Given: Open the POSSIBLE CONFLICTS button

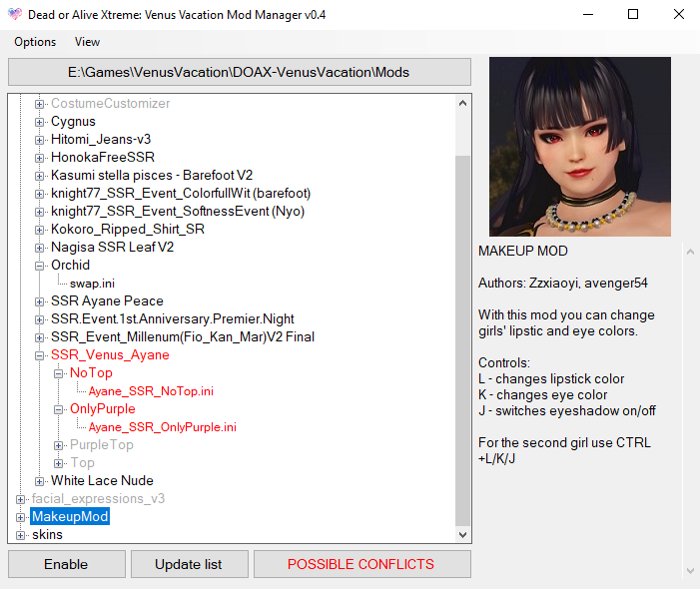Looking at the screenshot, I should tap(362, 564).
